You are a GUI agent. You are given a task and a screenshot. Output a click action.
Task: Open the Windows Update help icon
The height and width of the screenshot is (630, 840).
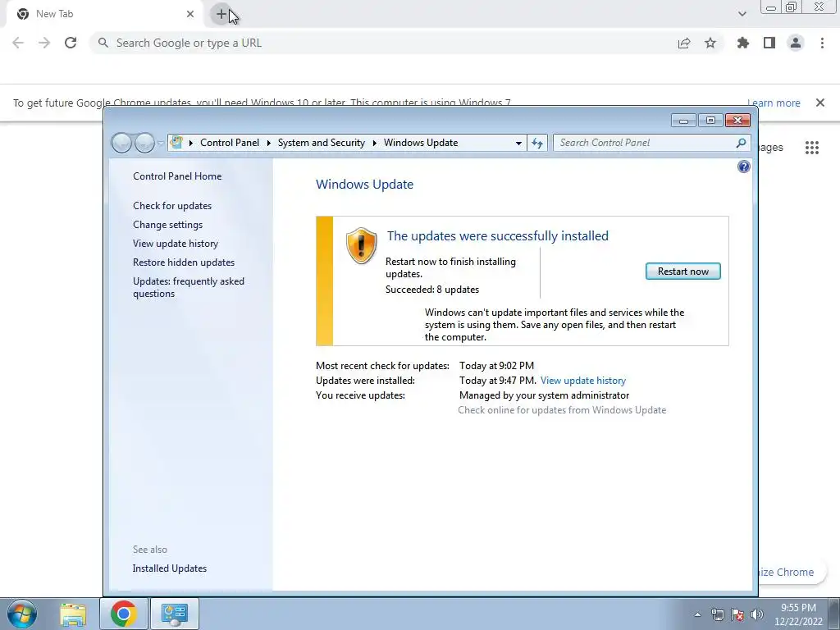click(743, 167)
